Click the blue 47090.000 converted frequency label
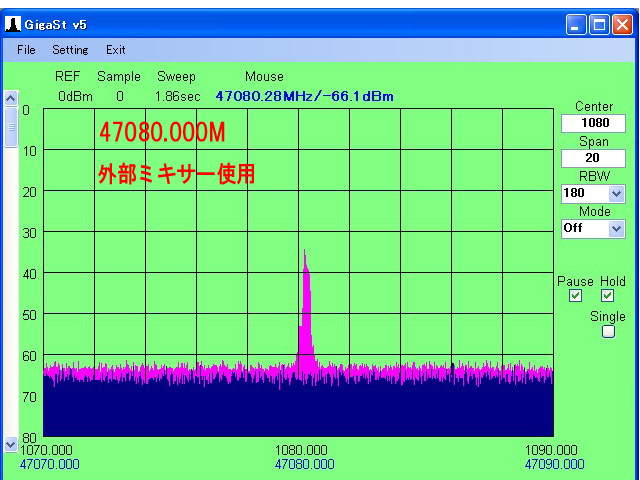This screenshot has width=640, height=480. coord(554,464)
